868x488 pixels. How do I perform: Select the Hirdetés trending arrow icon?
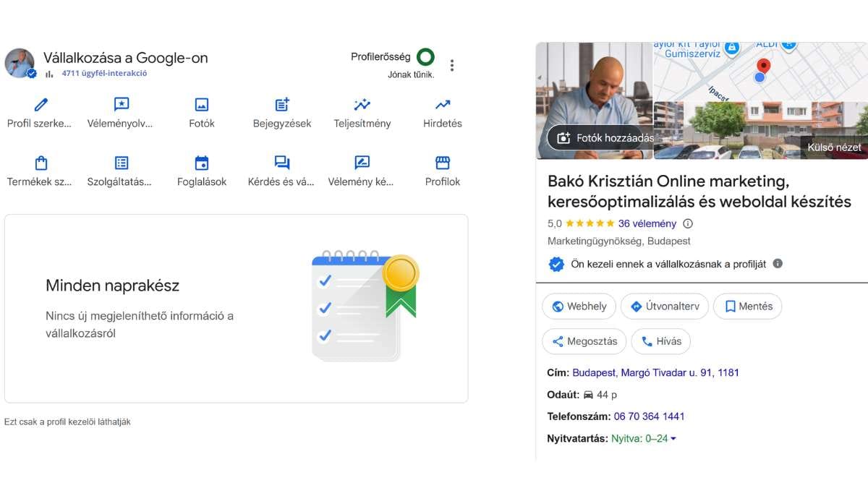pos(443,106)
